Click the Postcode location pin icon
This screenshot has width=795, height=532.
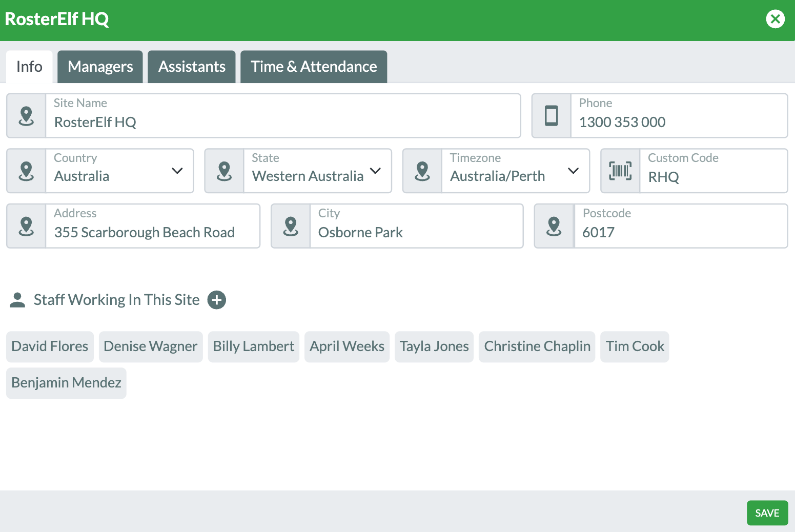click(x=554, y=226)
